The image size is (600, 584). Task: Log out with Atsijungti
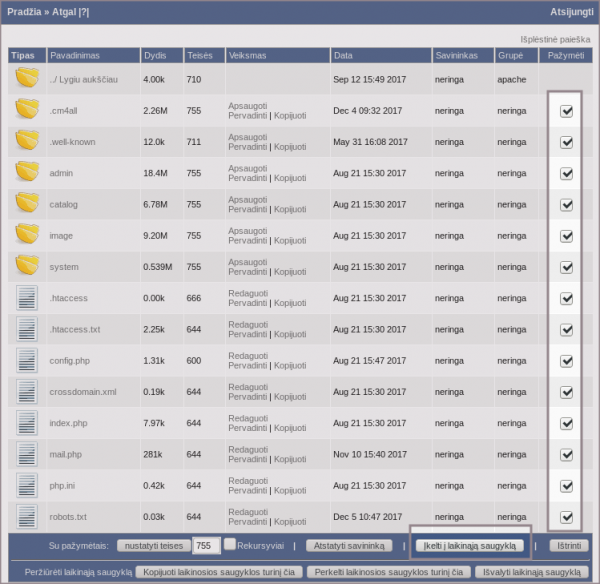coord(572,12)
